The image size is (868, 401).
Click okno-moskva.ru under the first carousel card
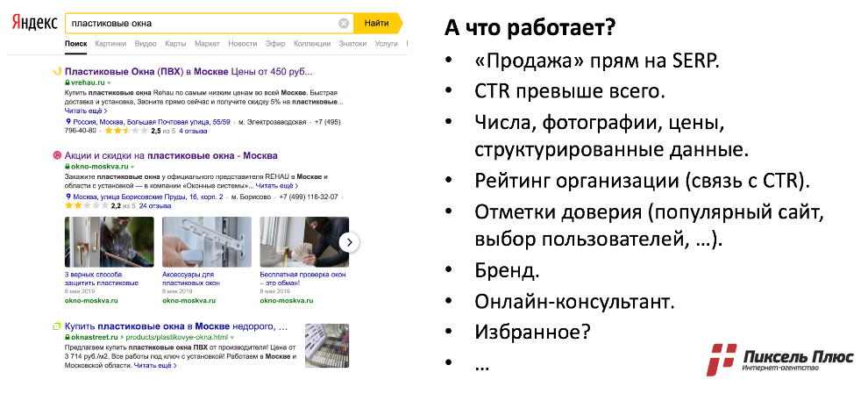click(91, 301)
